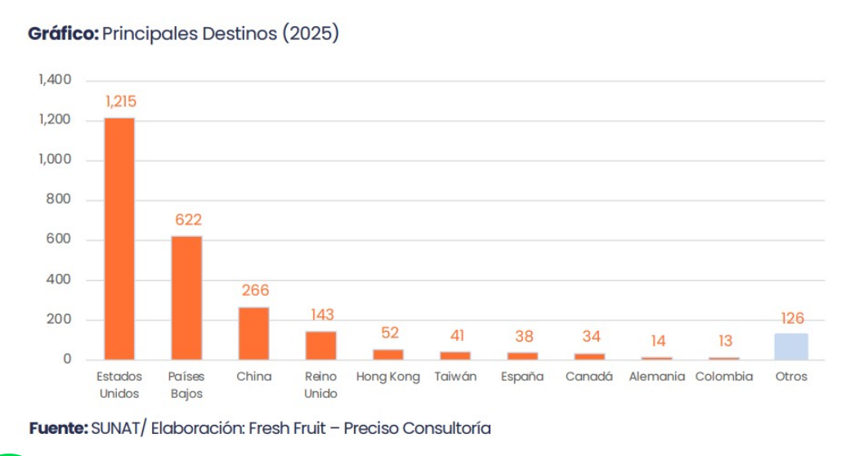The width and height of the screenshot is (868, 456).
Task: Click the Fuente source text below chart
Action: click(x=260, y=428)
